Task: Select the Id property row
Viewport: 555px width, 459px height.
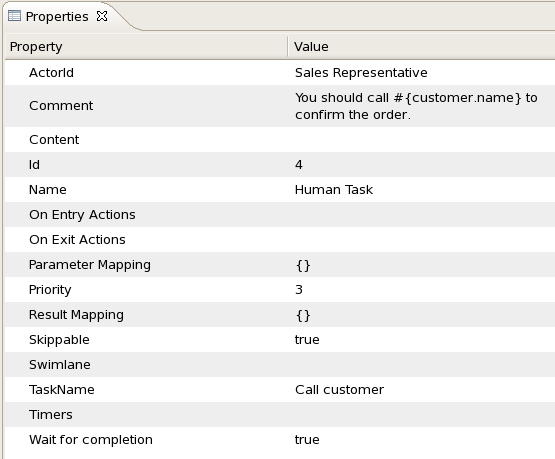Action: tap(280, 165)
